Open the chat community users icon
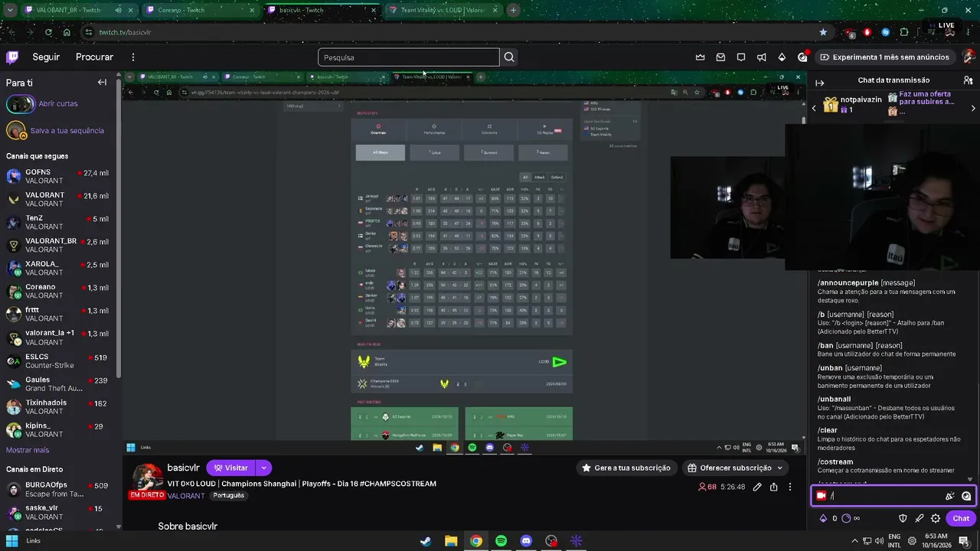This screenshot has width=980, height=551. pyautogui.click(x=968, y=80)
